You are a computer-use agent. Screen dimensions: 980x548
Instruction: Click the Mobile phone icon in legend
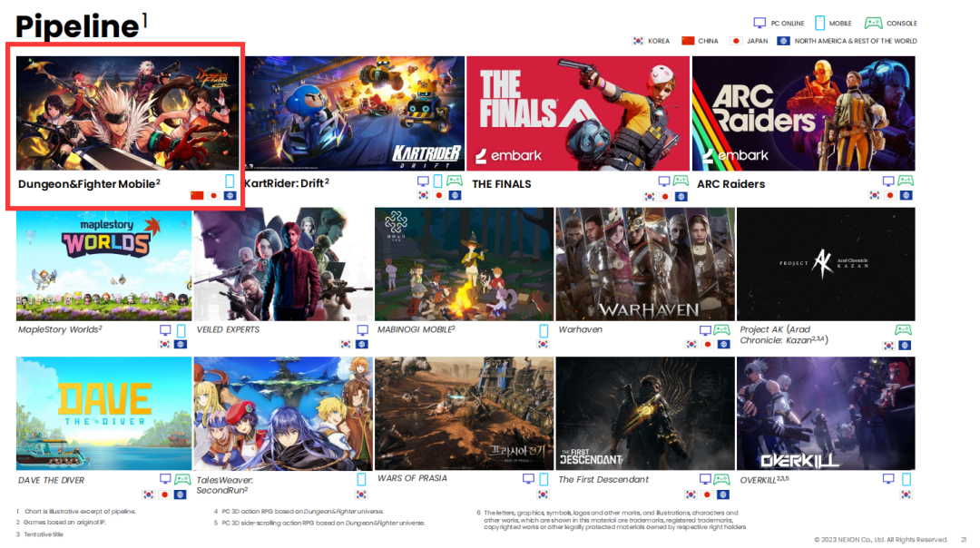819,23
